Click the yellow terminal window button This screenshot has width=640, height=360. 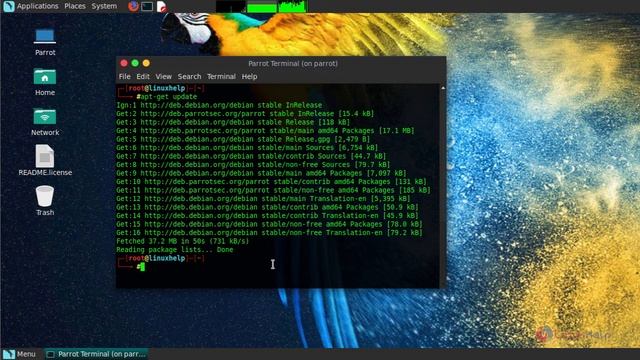pos(146,63)
